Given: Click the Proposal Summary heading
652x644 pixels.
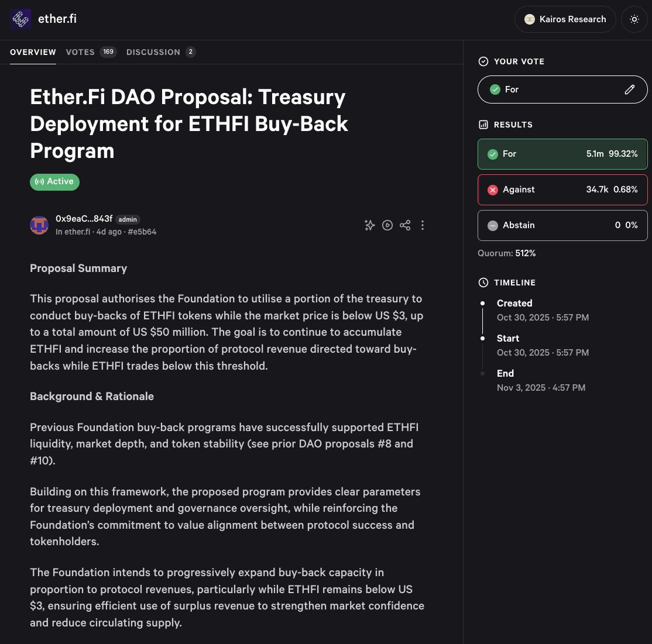Looking at the screenshot, I should coord(78,268).
